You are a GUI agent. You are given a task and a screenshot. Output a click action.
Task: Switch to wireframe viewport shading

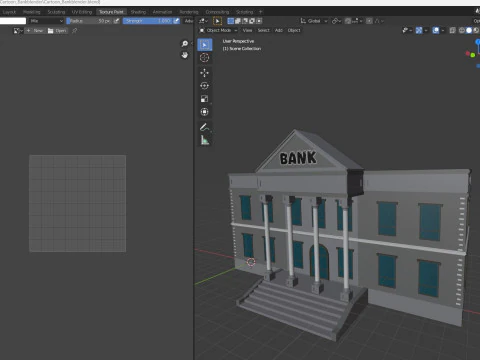pyautogui.click(x=462, y=30)
